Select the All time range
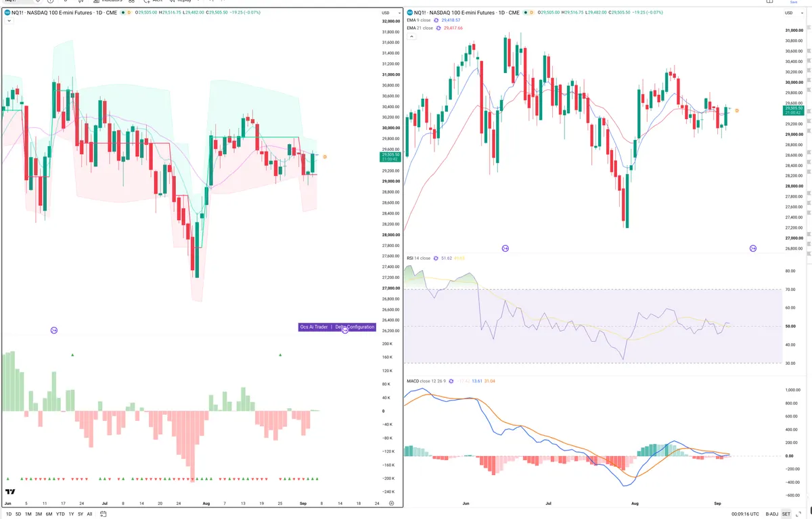This screenshot has height=519, width=812. [x=89, y=514]
